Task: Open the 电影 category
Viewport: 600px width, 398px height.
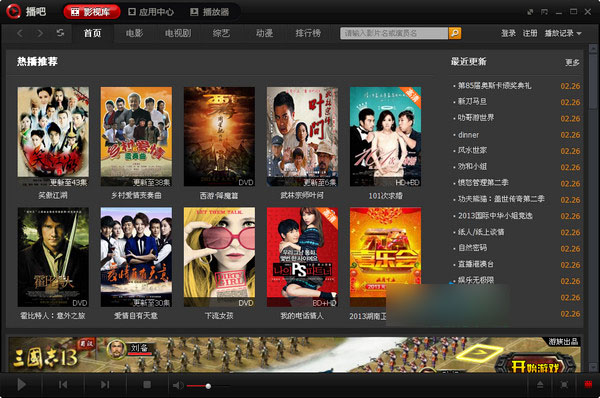Action: pos(134,33)
